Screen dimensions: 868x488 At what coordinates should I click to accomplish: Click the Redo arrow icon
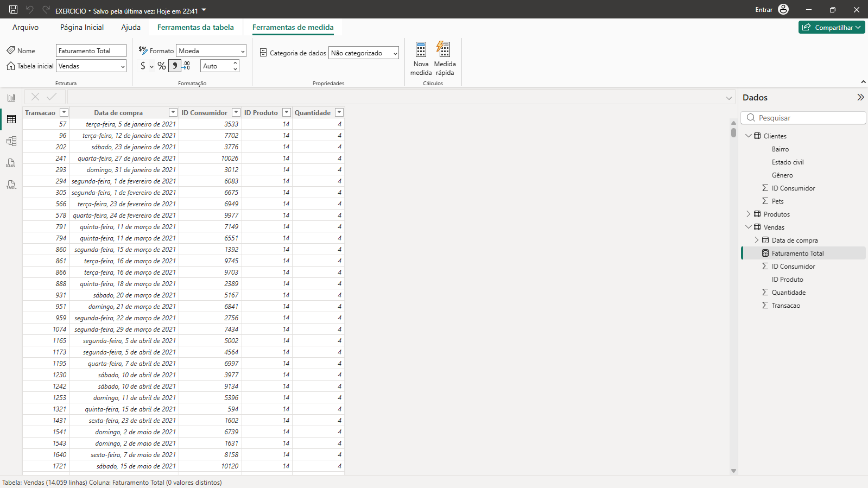pyautogui.click(x=46, y=9)
